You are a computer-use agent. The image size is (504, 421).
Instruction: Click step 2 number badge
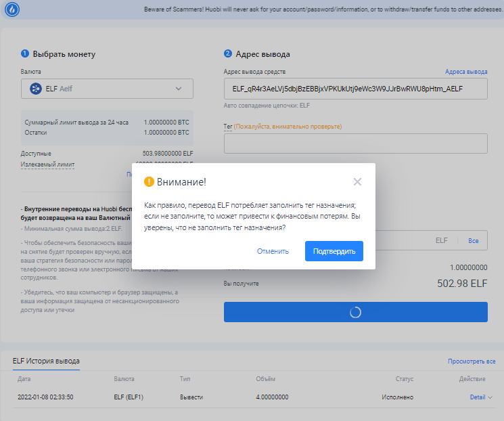(x=227, y=53)
